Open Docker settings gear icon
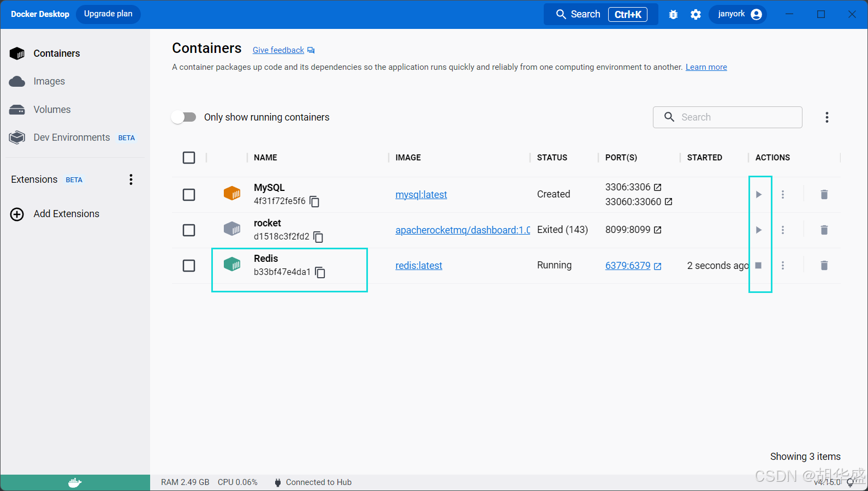Viewport: 868px width, 491px height. [695, 15]
